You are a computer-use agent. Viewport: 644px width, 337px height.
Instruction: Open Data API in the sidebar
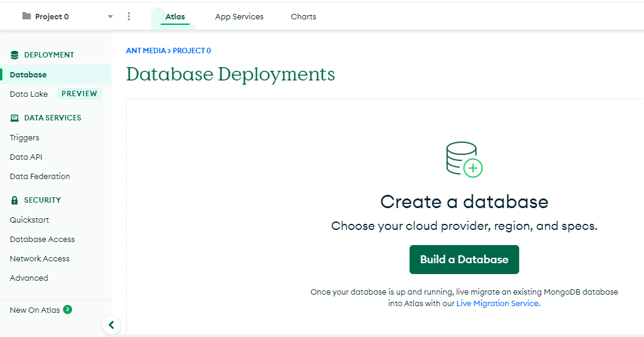tap(26, 157)
